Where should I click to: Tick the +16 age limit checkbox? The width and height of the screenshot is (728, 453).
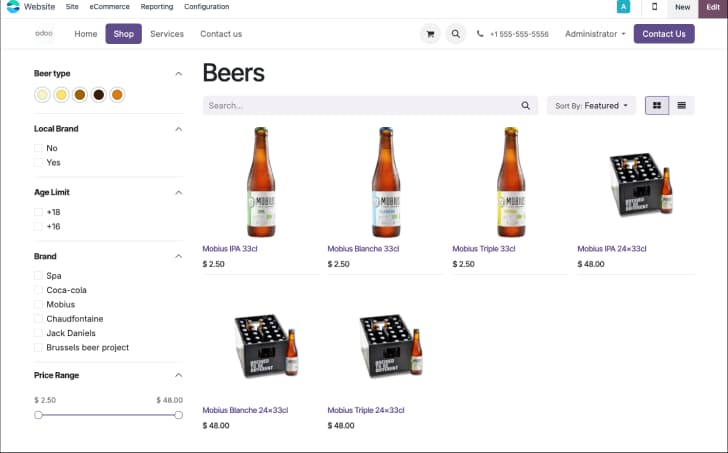[x=38, y=226]
